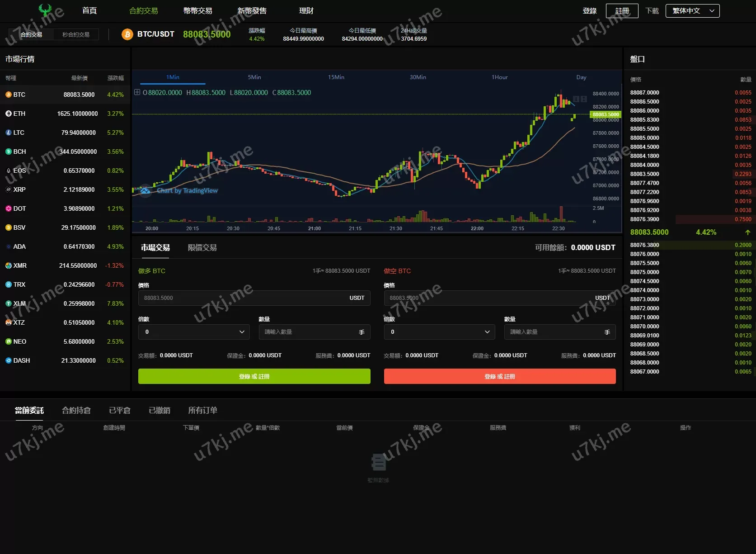This screenshot has height=554, width=756.
Task: Click the green bull logo icon
Action: coord(45,10)
